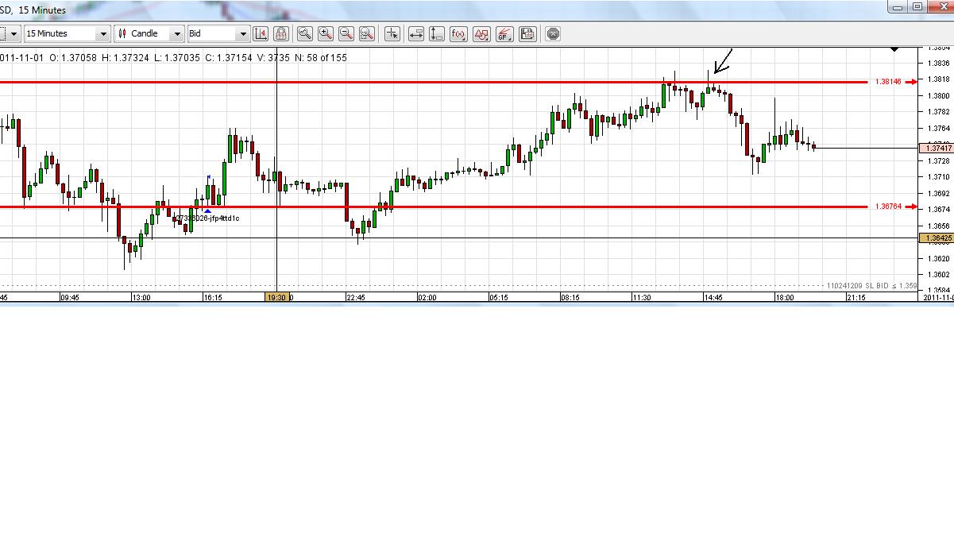The height and width of the screenshot is (560, 954).
Task: Click the stop loss label 110241209 SL BID
Action: point(871,285)
